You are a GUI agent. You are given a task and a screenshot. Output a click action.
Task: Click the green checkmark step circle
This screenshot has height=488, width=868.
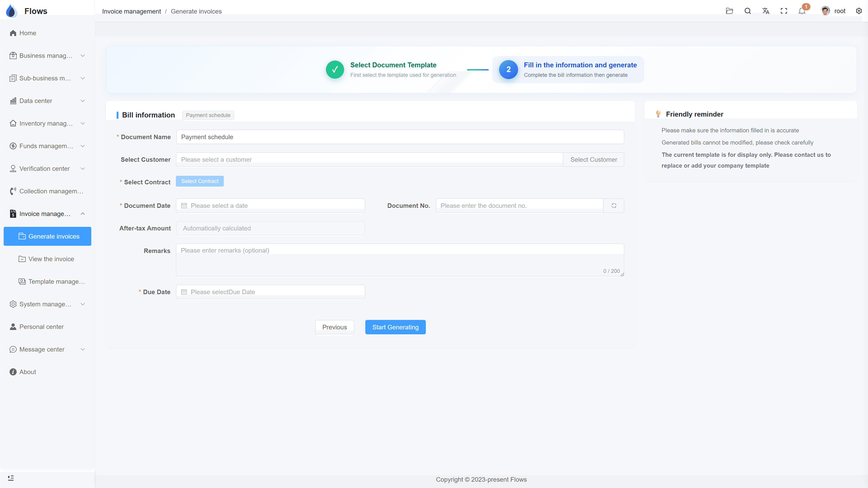[335, 69]
